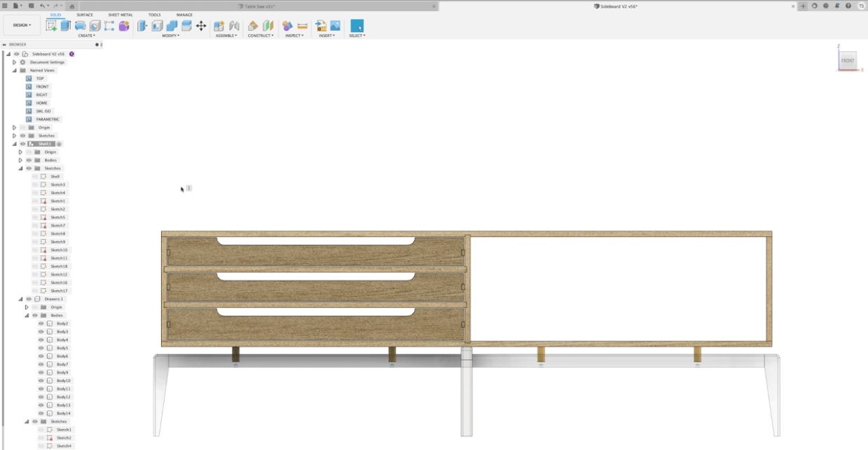Open the DESIGN workspace dropdown
The height and width of the screenshot is (450, 868).
point(21,24)
